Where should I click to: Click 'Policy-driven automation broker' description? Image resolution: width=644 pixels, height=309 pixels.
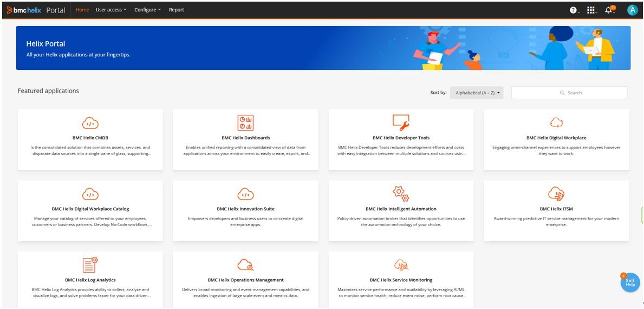coord(401,222)
